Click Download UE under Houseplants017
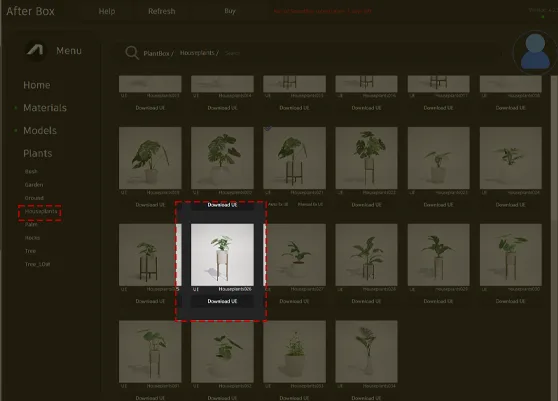This screenshot has width=558, height=401. 438,108
